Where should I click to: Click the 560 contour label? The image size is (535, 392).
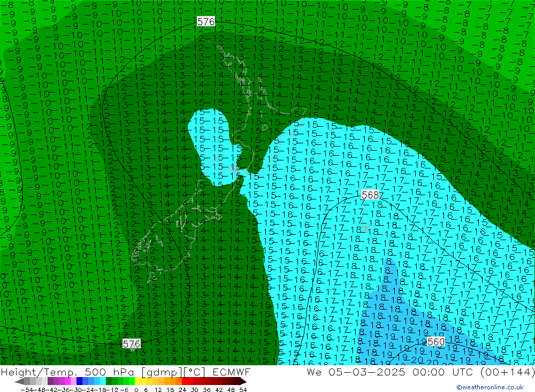click(x=436, y=342)
